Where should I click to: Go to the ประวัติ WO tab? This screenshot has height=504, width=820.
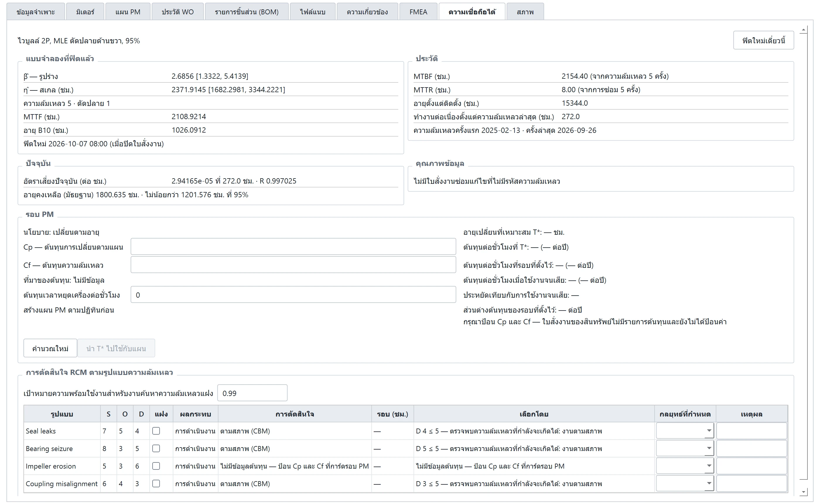click(177, 12)
